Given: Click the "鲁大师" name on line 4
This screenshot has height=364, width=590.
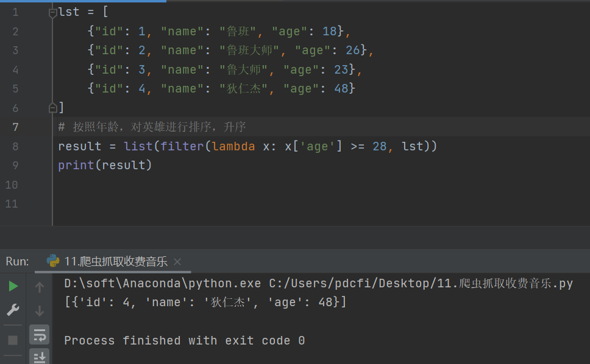Looking at the screenshot, I should click(x=243, y=69).
